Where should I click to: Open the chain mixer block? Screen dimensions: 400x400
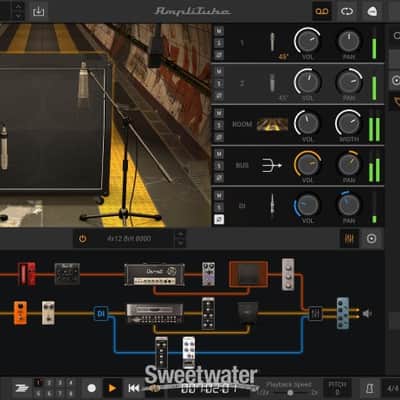pyautogui.click(x=315, y=313)
